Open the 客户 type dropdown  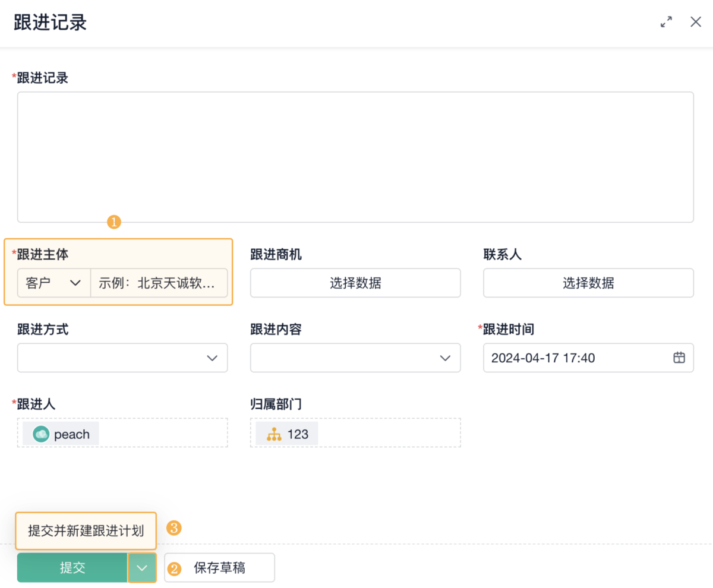tap(53, 283)
